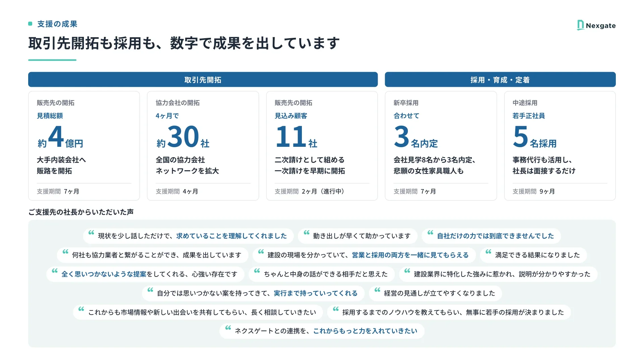Click 一次請けを早期に開拓 description
Image resolution: width=644 pixels, height=362 pixels.
coord(310,171)
